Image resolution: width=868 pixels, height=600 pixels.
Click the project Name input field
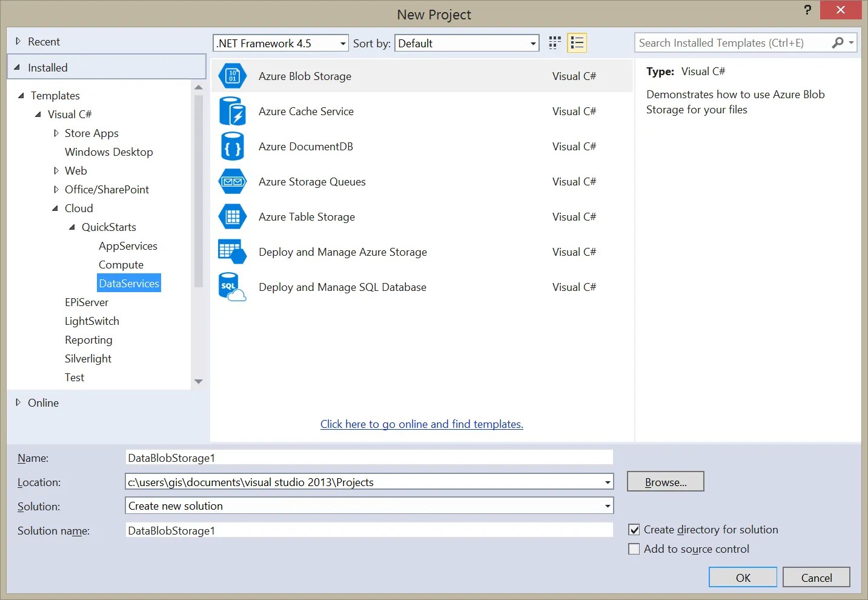pyautogui.click(x=369, y=458)
